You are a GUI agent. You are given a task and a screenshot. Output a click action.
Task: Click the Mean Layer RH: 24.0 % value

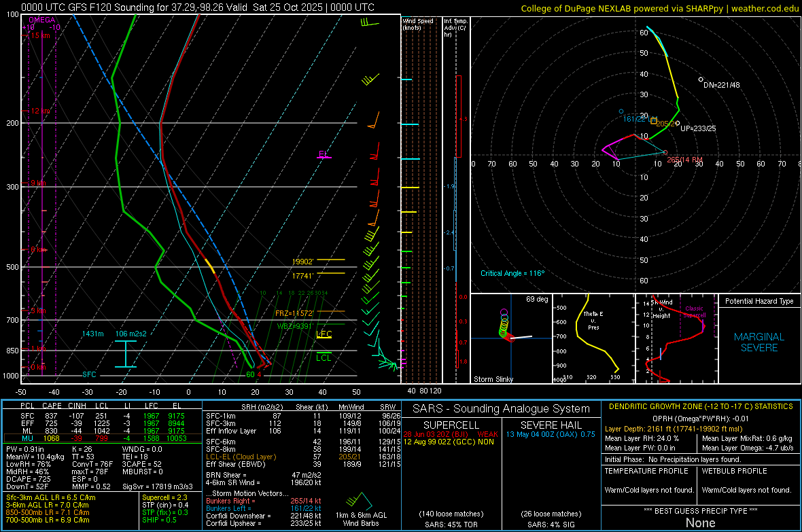coord(642,438)
